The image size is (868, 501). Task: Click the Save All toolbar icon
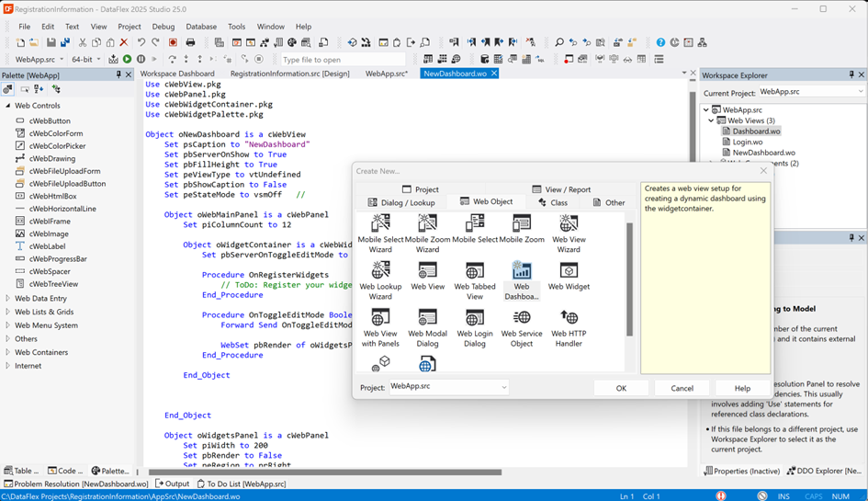pyautogui.click(x=65, y=42)
